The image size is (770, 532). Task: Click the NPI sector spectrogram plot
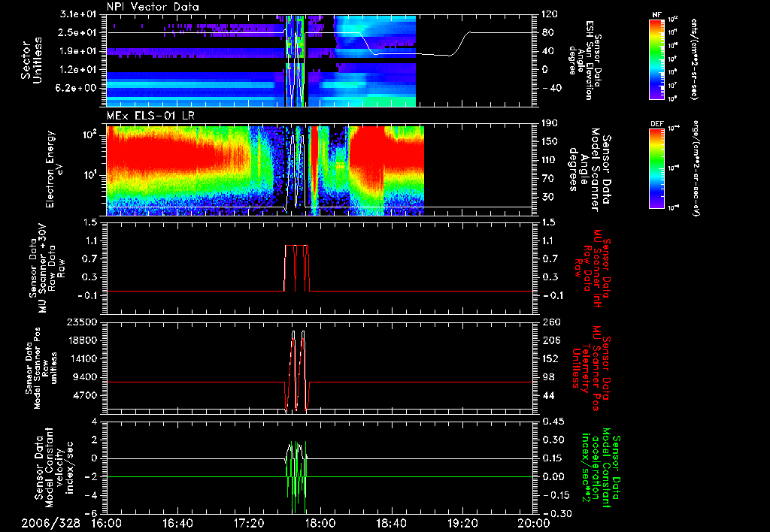[320, 61]
